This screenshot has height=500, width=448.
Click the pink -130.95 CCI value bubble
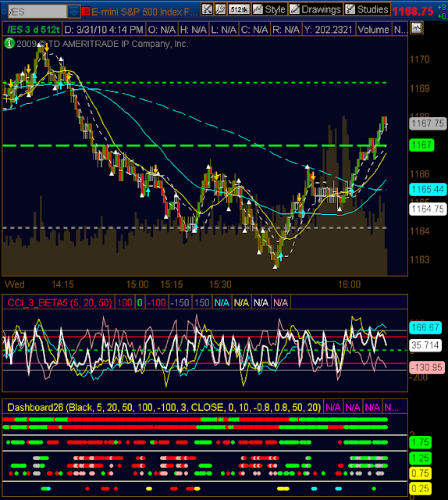pyautogui.click(x=427, y=368)
